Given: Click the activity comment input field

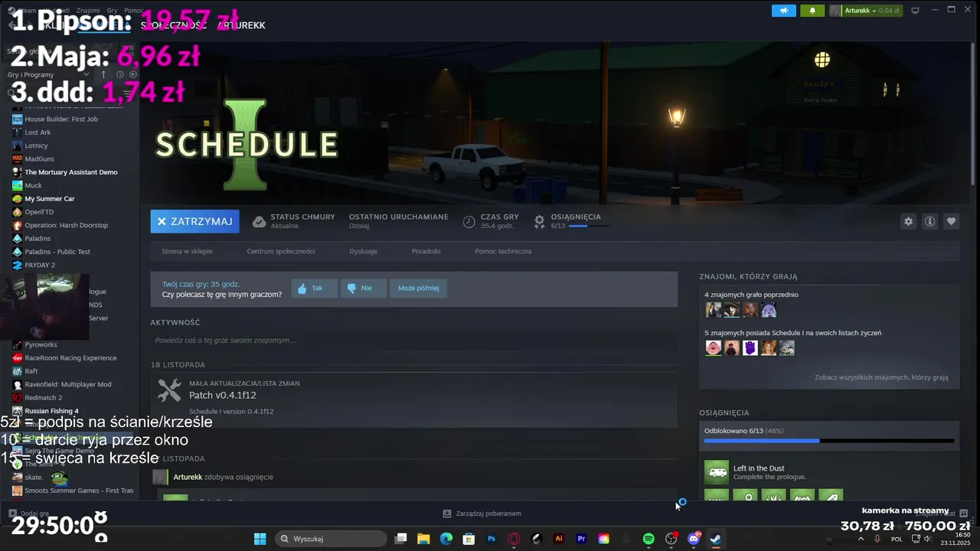Looking at the screenshot, I should tap(413, 340).
